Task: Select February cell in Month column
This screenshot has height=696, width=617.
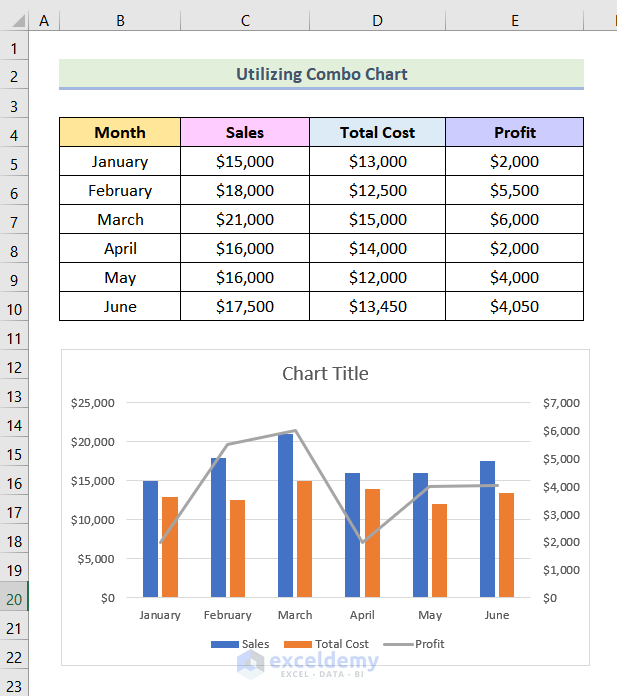Action: (120, 191)
